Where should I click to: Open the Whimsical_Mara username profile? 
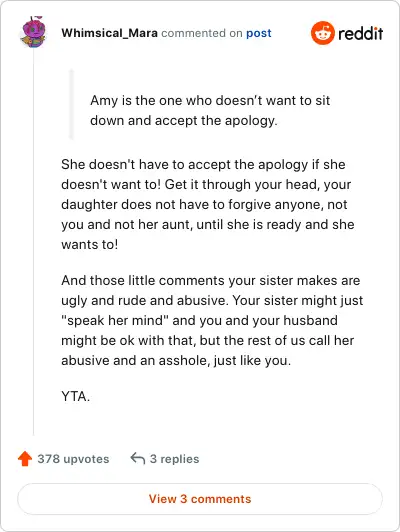109,33
